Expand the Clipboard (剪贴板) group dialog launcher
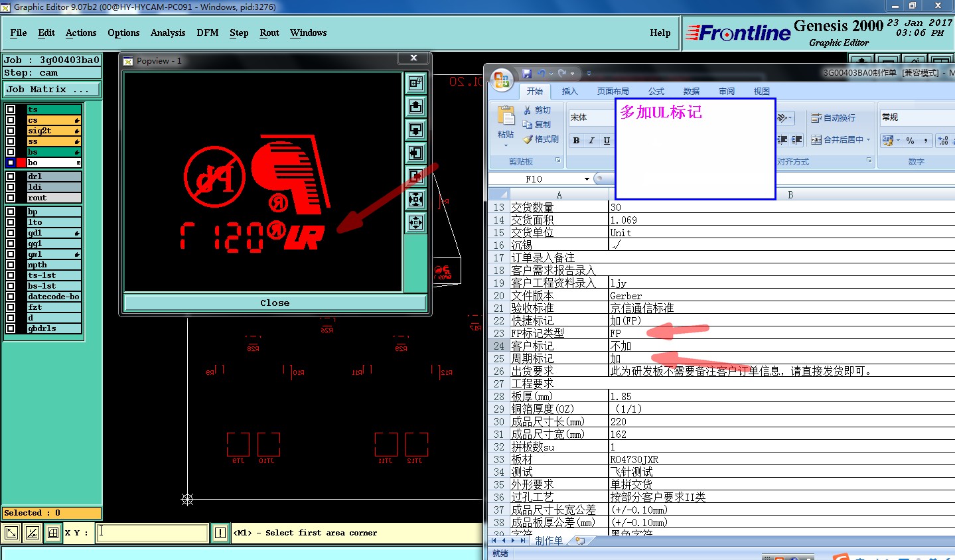 tap(557, 161)
